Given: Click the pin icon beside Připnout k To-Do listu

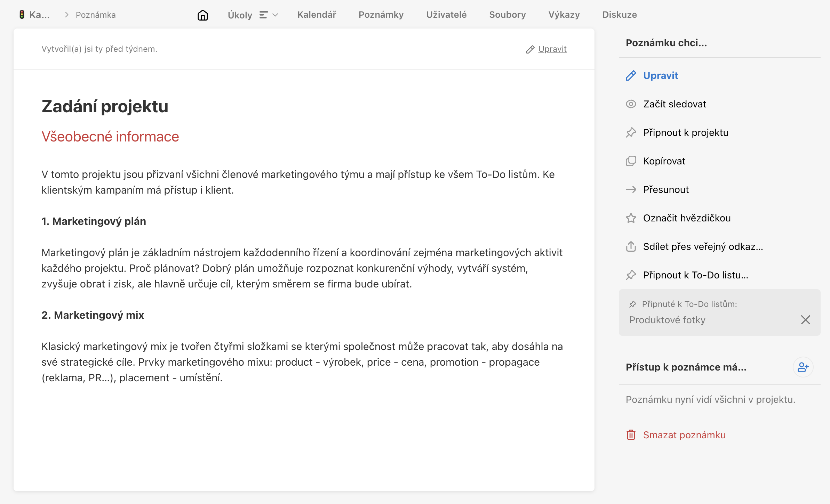Looking at the screenshot, I should coord(631,275).
